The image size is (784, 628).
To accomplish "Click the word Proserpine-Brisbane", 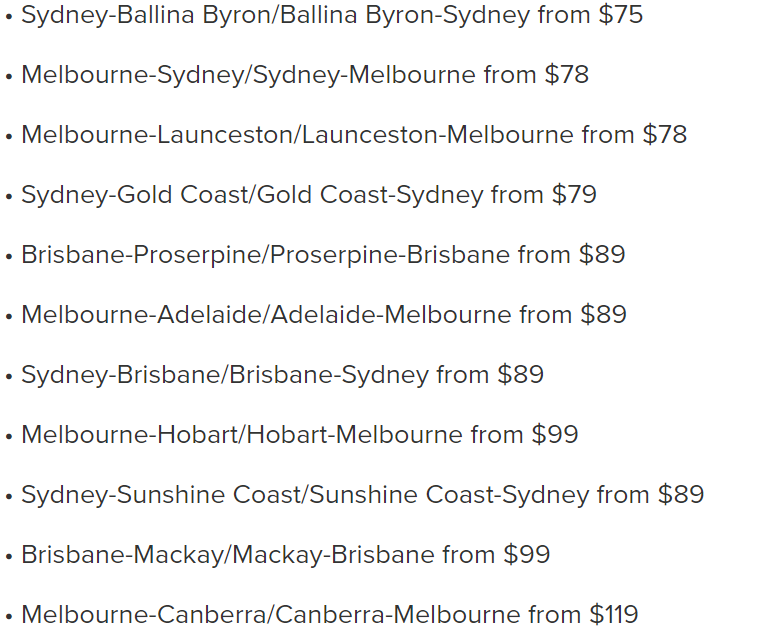I will (x=390, y=255).
